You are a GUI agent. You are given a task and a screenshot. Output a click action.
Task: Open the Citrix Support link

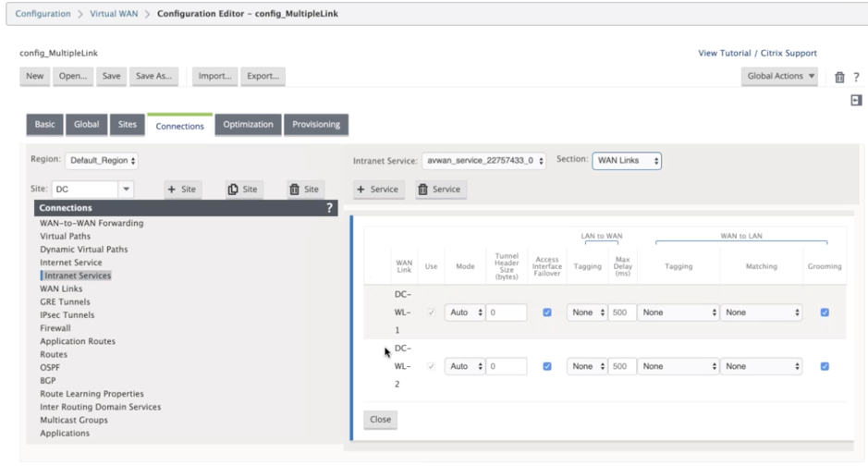coord(789,53)
